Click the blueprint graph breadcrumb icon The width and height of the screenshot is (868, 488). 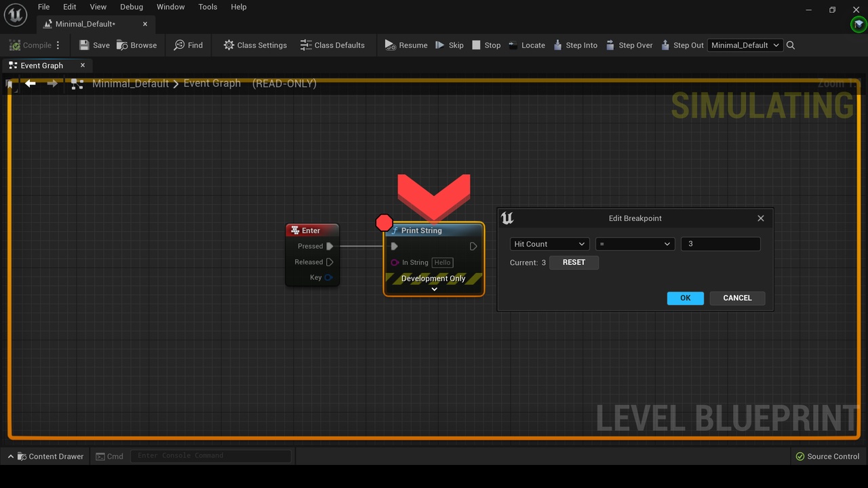pos(77,84)
